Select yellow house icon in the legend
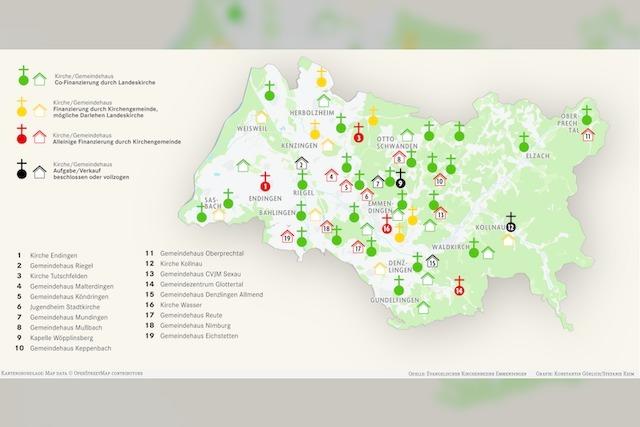 pos(41,108)
